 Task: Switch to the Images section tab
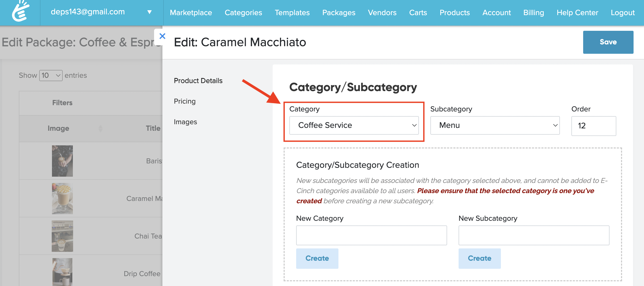[x=185, y=122]
